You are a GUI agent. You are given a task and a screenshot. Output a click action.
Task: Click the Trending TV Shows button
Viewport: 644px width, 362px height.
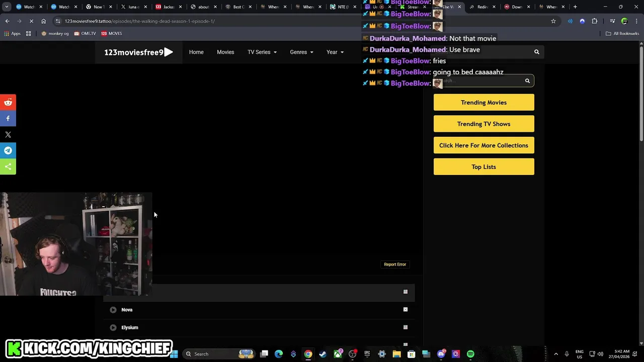(484, 124)
